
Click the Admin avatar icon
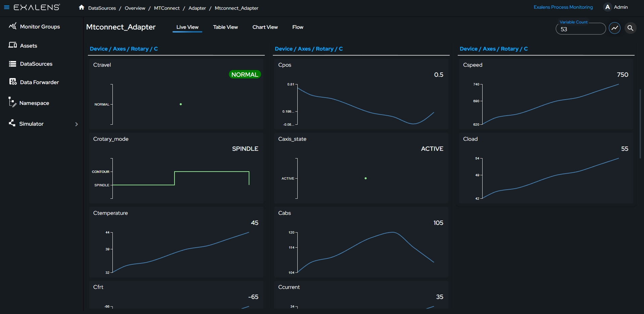click(607, 7)
